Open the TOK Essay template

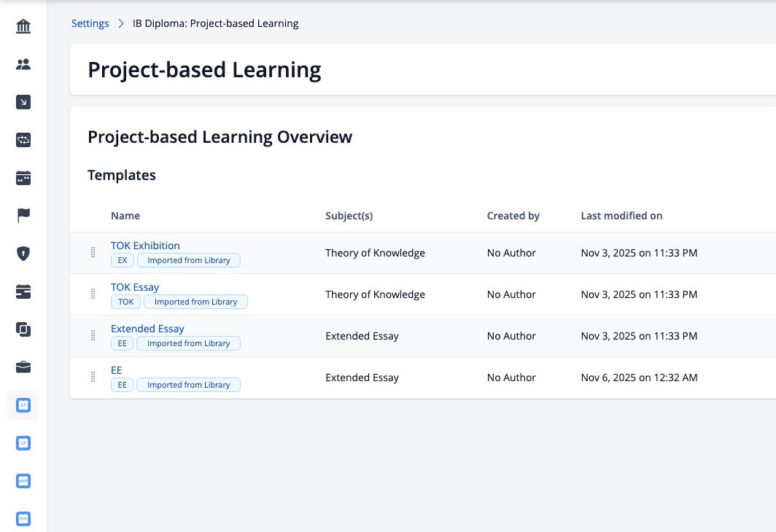135,287
